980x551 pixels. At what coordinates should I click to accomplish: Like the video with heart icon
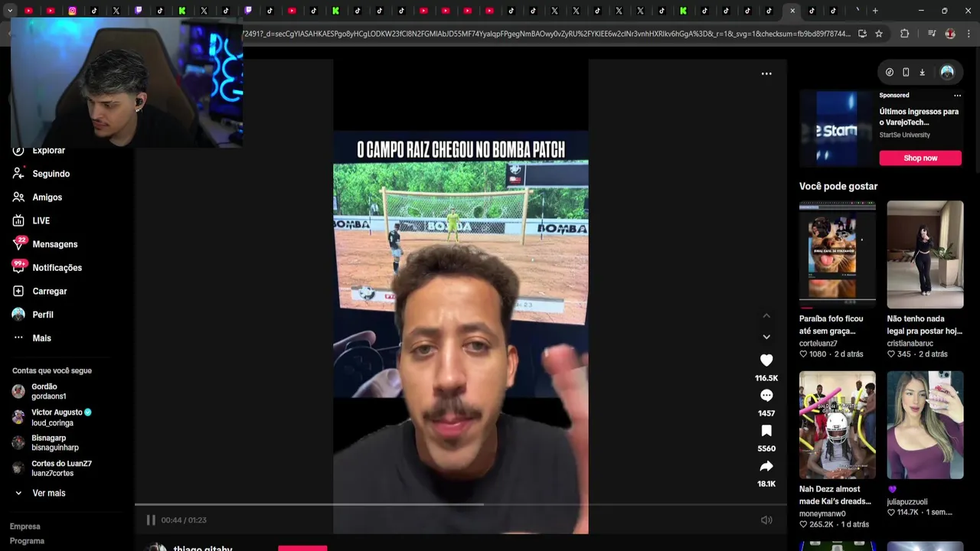click(766, 360)
